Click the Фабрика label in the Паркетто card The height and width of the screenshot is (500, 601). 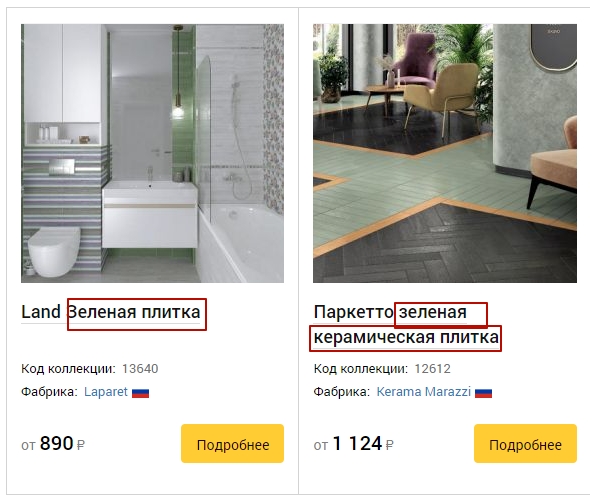click(x=342, y=392)
